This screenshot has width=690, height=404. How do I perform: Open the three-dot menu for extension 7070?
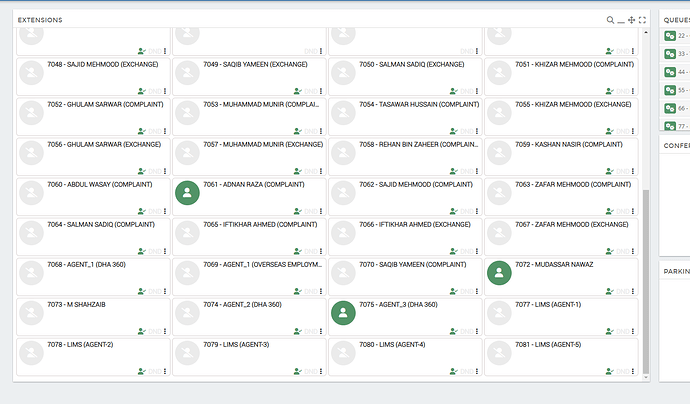477,291
